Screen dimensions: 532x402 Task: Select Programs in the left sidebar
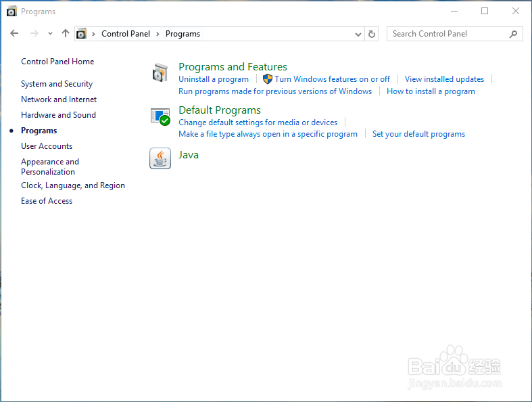point(39,131)
